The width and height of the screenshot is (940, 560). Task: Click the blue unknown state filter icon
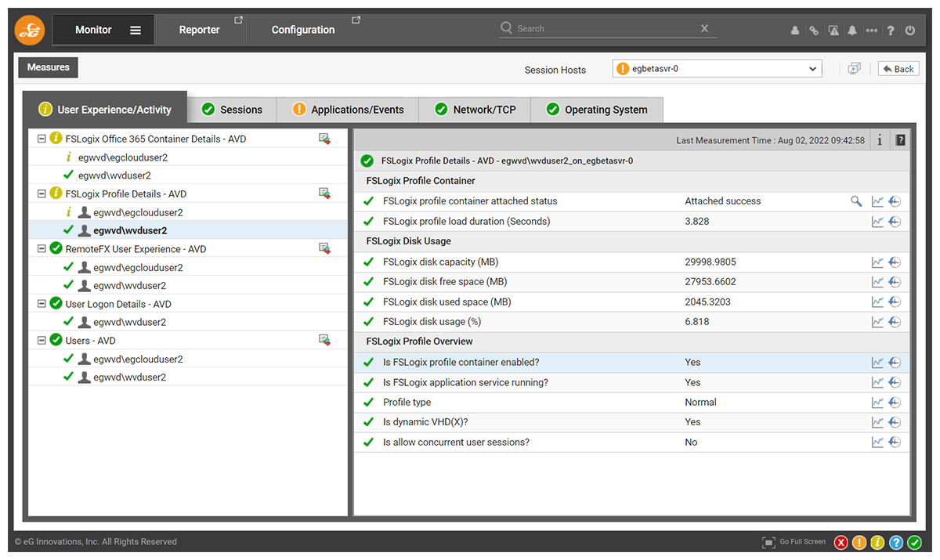pos(896,543)
